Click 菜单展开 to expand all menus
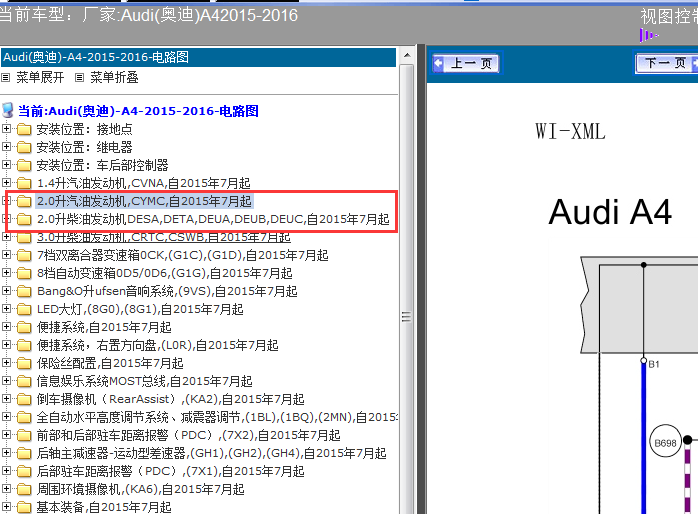Screen dimensions: 698x514 [x=40, y=77]
